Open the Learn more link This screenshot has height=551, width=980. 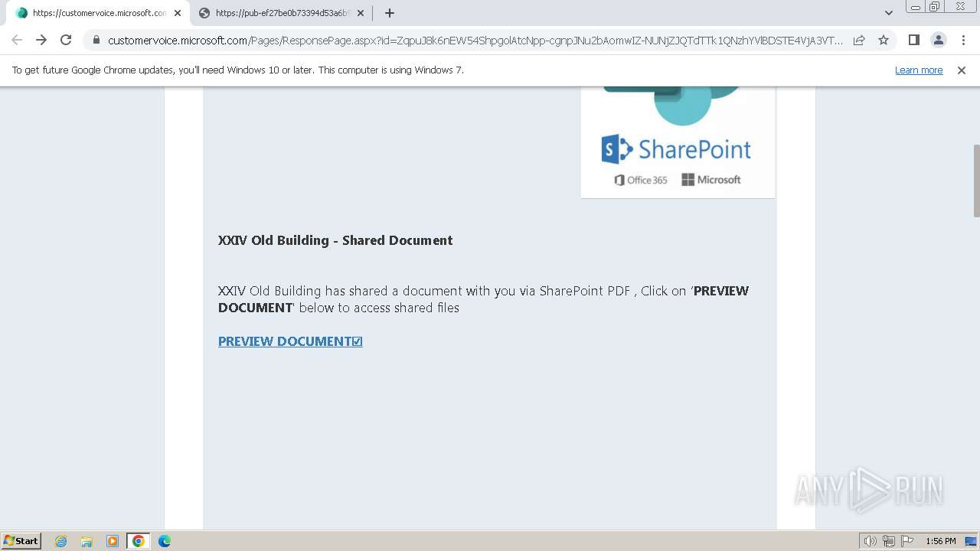[x=919, y=70]
